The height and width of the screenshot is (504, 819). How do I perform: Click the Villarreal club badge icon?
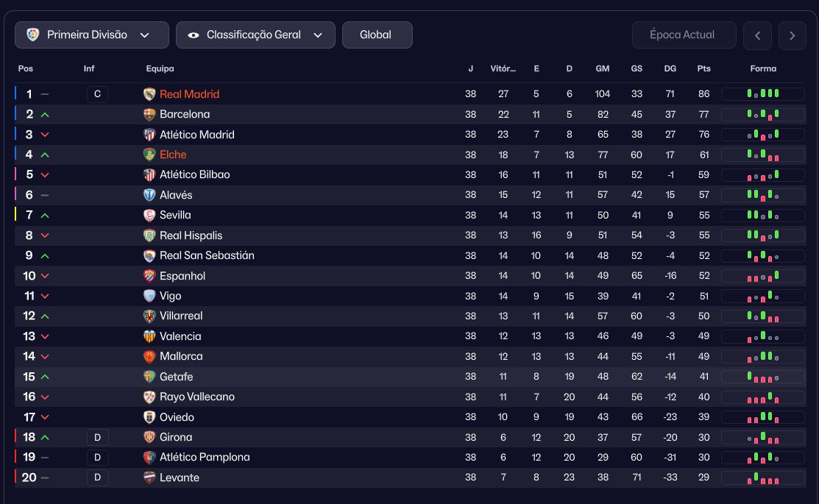[149, 316]
